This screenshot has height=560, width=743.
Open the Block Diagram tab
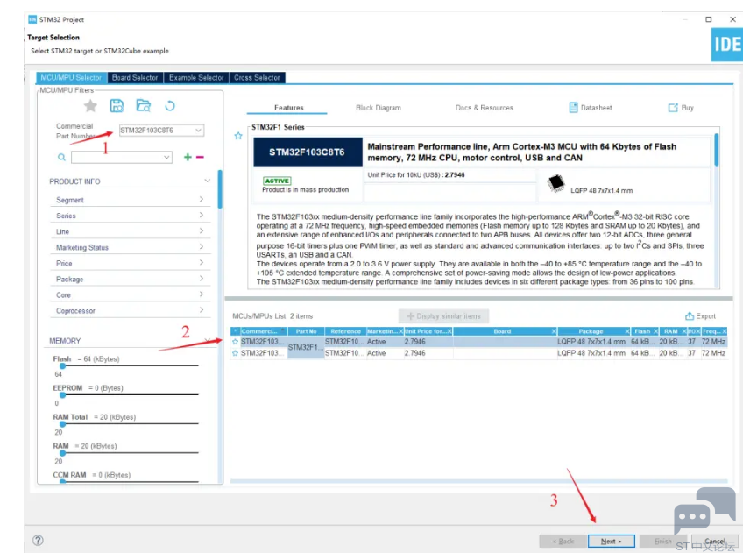click(x=379, y=108)
